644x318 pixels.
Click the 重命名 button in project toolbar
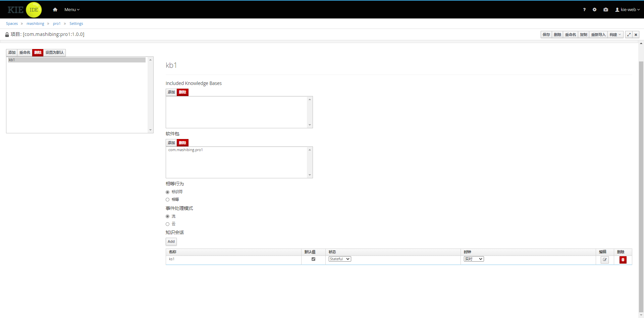571,35
